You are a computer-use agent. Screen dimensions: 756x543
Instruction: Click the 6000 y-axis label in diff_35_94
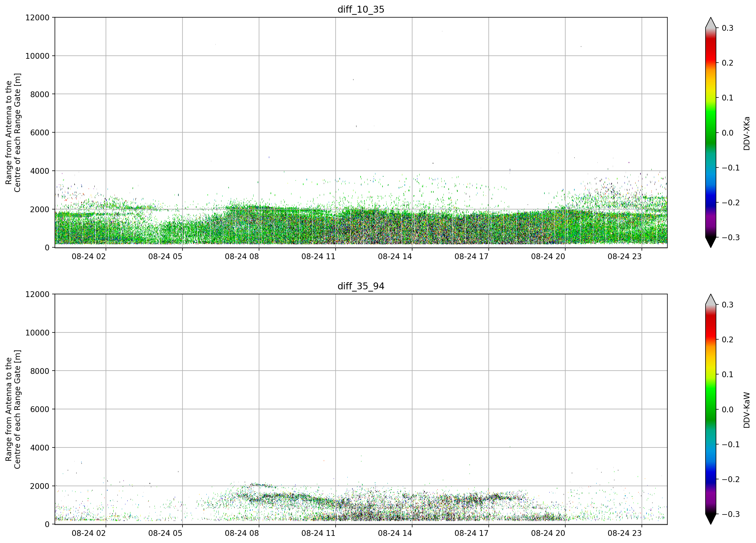40,409
